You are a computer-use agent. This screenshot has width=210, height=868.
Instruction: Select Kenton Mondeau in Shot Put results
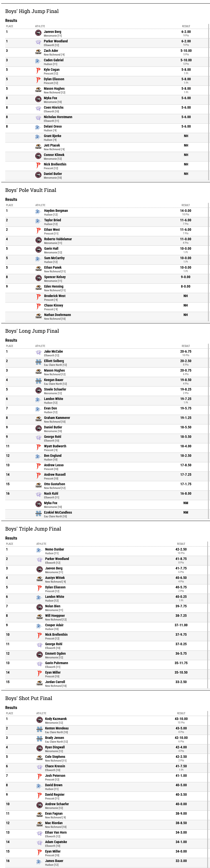[57, 728]
